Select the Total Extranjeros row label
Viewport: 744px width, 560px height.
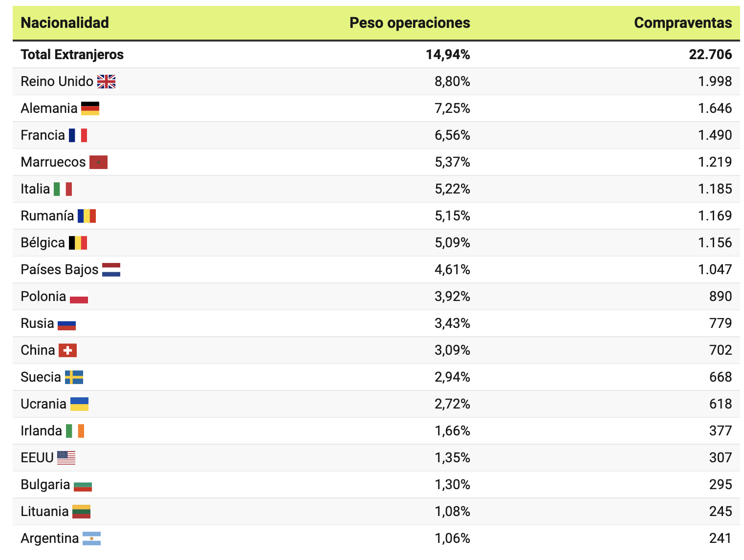point(72,55)
